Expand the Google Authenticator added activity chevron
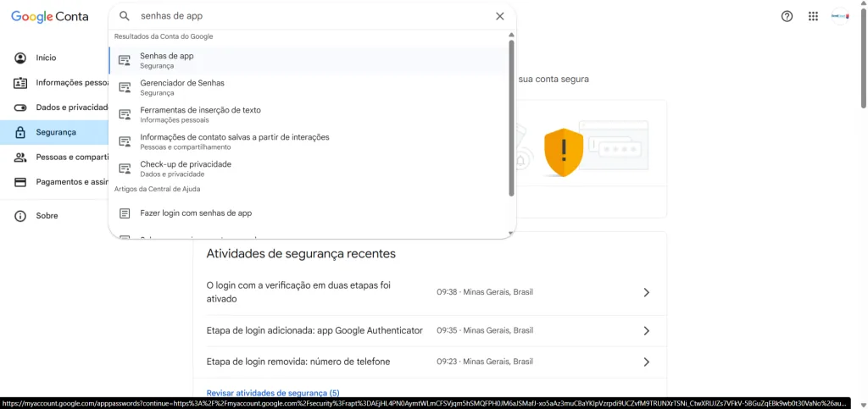 point(646,330)
